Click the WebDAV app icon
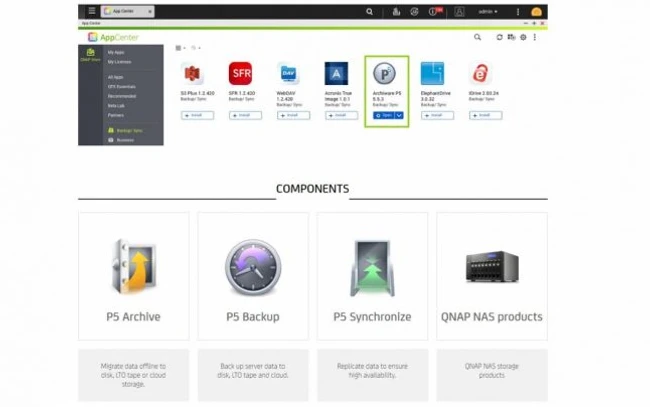650x407 pixels. pos(288,73)
